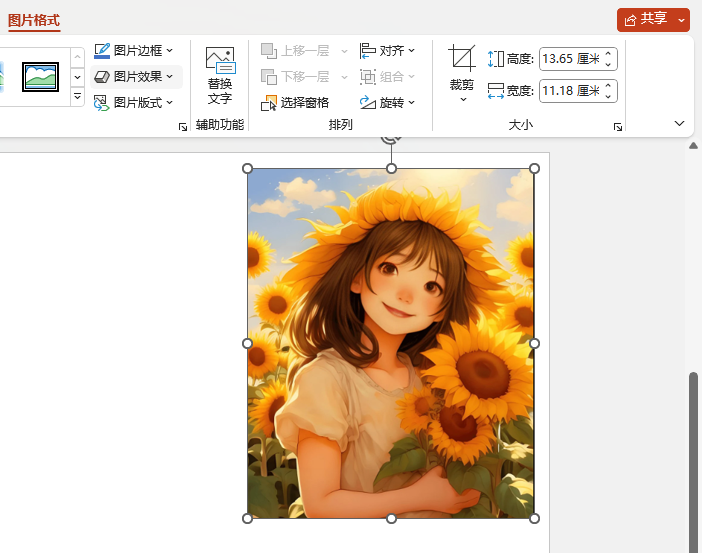This screenshot has height=553, width=702.
Task: Open the dropdown arrow next to 共享
Action: pyautogui.click(x=682, y=19)
